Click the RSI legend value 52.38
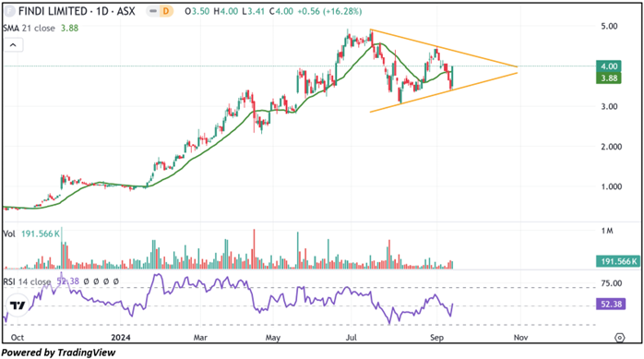 point(67,281)
